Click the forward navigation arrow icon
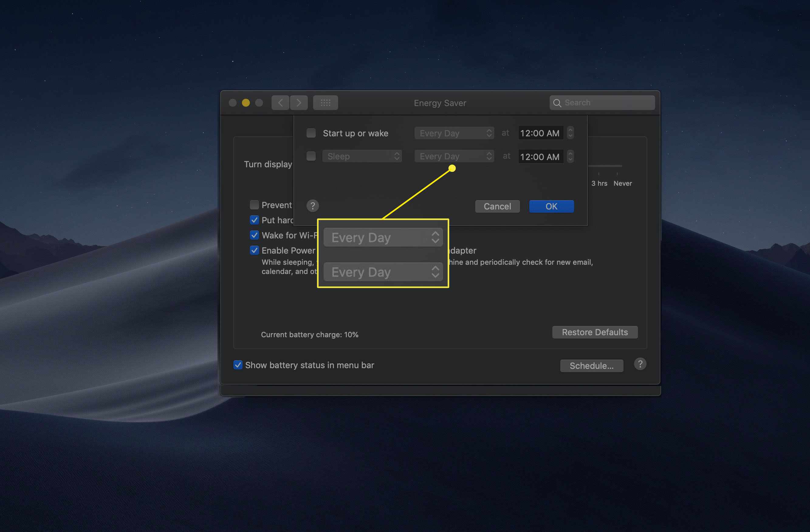 click(298, 102)
